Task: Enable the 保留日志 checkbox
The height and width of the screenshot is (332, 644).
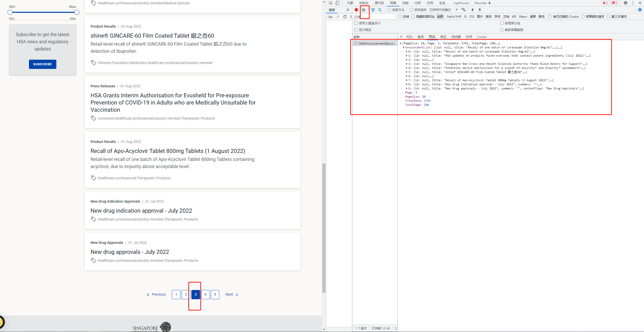Action: click(389, 10)
